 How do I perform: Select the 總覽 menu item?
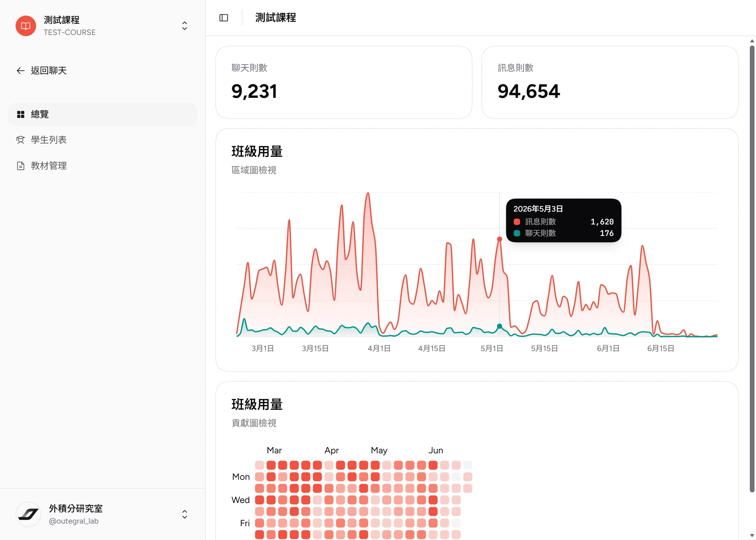[102, 114]
